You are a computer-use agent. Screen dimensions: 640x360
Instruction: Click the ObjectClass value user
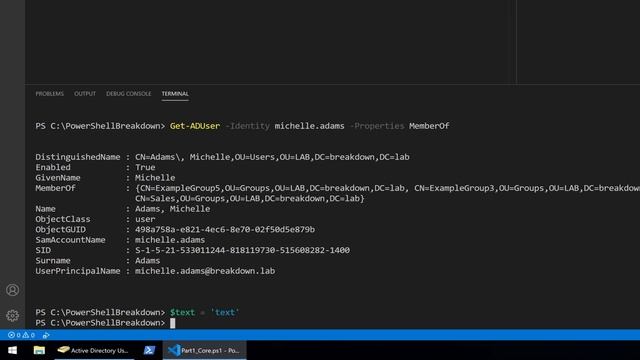click(145, 220)
